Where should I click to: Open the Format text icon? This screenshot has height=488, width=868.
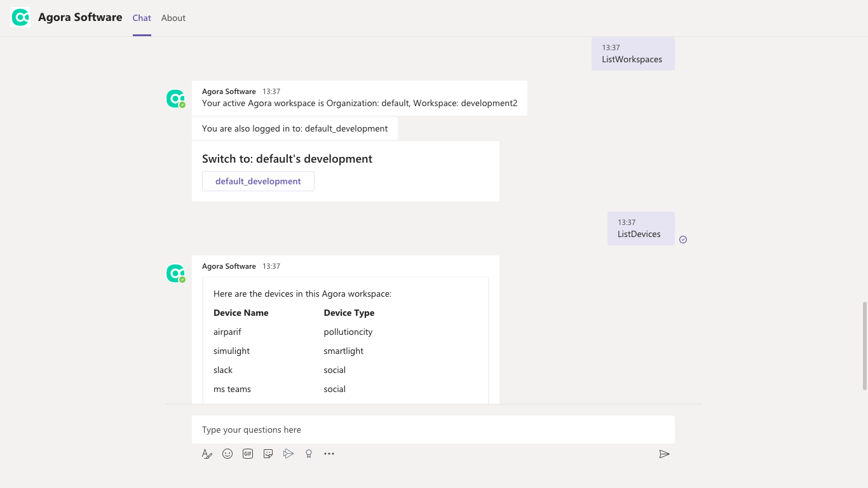pos(207,454)
